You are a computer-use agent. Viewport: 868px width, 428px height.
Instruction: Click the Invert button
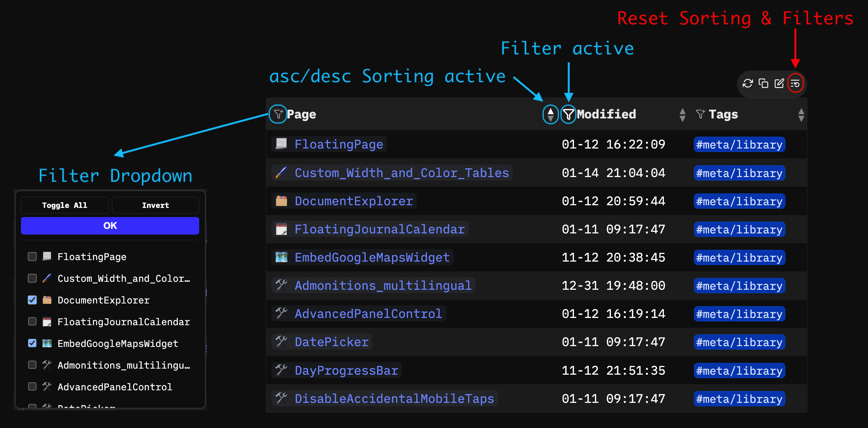tap(155, 205)
